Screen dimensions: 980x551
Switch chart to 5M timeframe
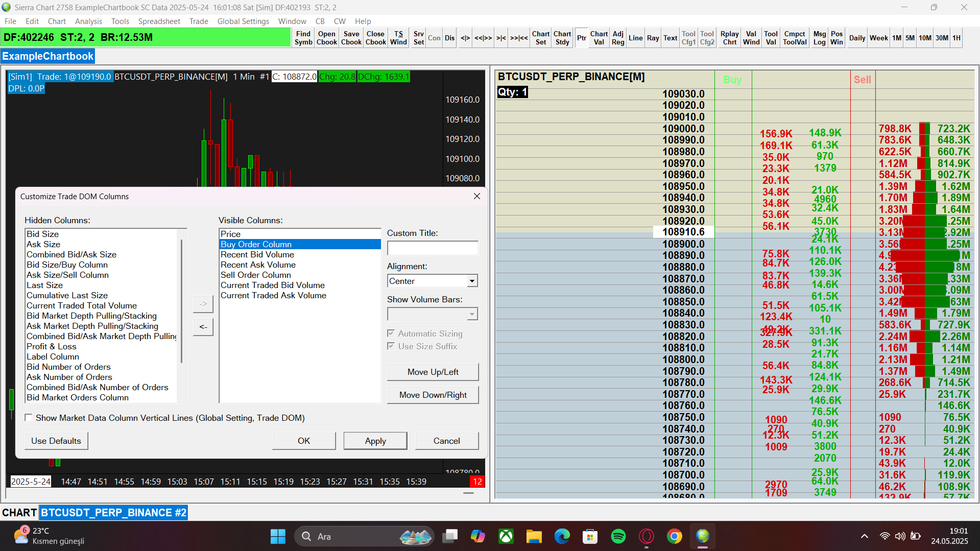pos(910,38)
